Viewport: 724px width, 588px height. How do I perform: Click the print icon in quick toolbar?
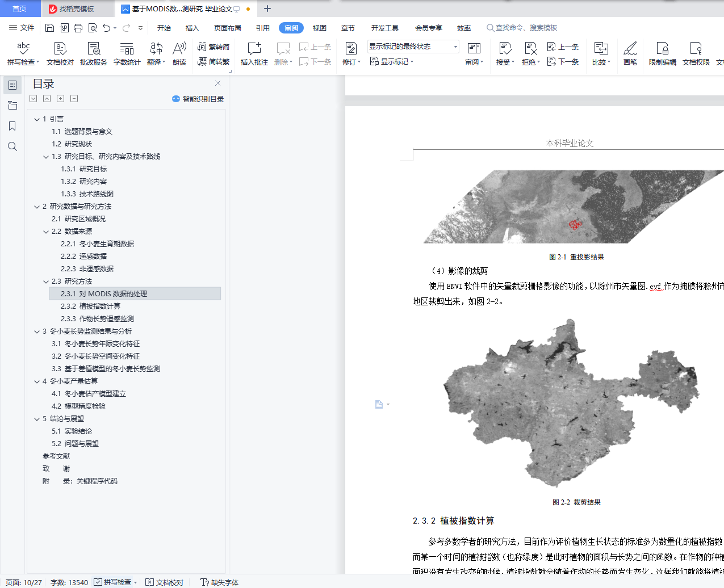click(x=78, y=28)
